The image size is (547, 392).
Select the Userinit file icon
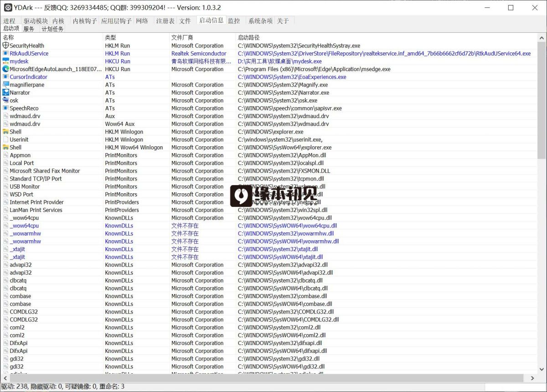[6, 139]
